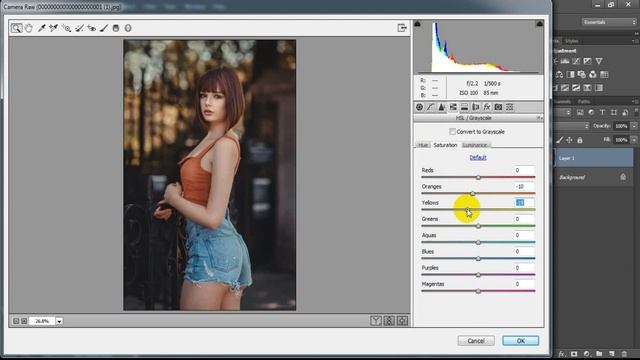Open the Camera Calibration panel icon

(498, 107)
